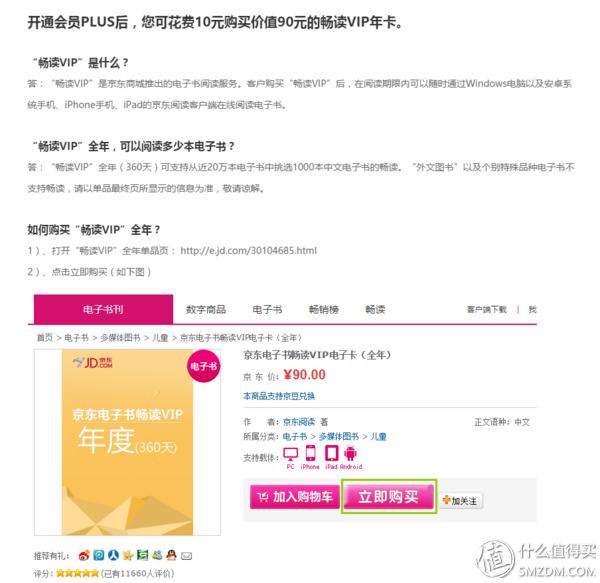The image size is (600, 583).
Task: Share via the QQ penguin icon
Action: (171, 555)
